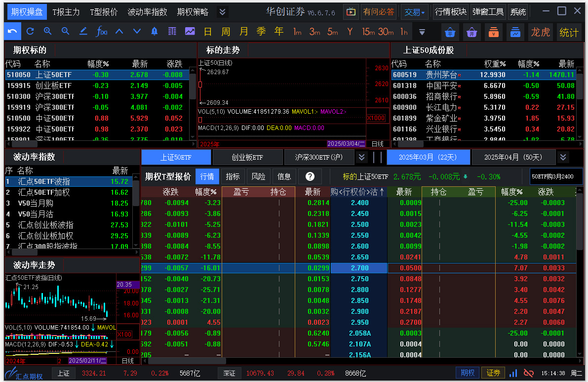The height and width of the screenshot is (382, 588).
Task: Expand the top menu overflow chevron
Action: point(222,12)
